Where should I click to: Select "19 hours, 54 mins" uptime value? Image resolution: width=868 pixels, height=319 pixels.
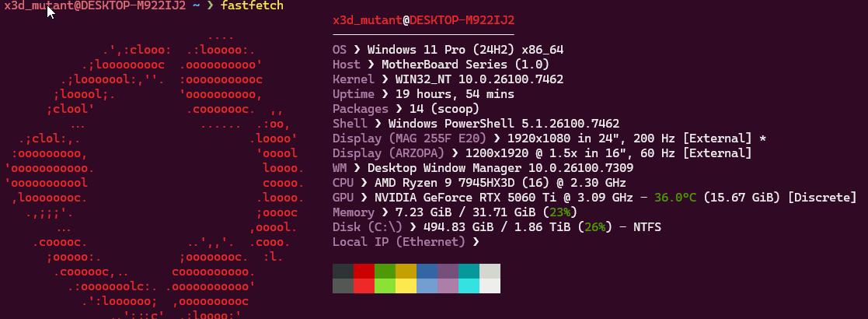click(x=455, y=94)
